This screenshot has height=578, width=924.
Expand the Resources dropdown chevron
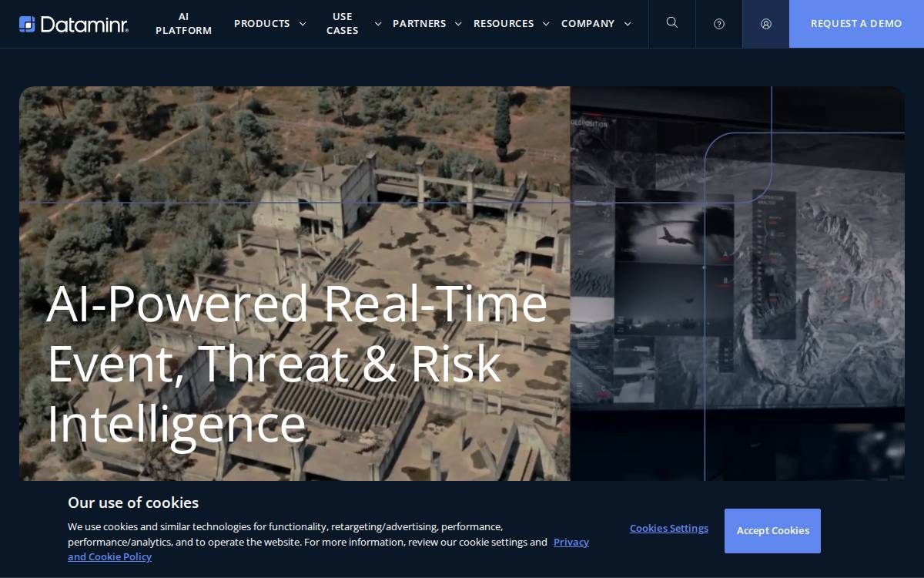[546, 24]
